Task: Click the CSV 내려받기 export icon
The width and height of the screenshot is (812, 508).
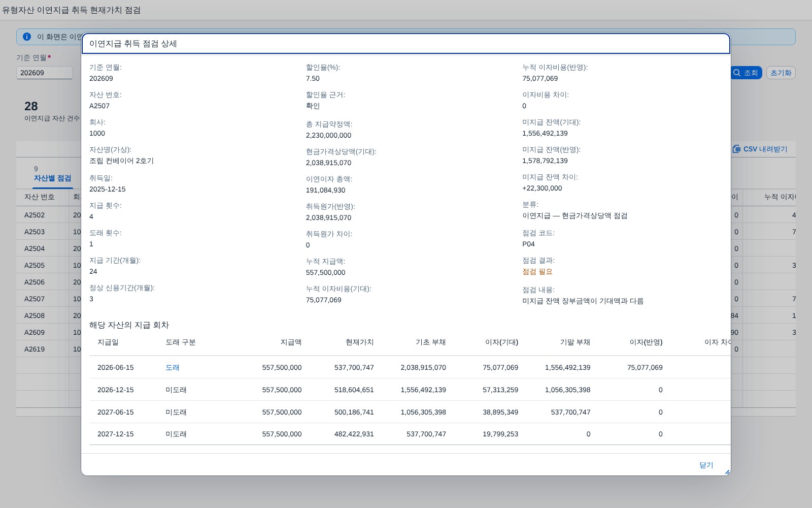Action: pos(736,149)
